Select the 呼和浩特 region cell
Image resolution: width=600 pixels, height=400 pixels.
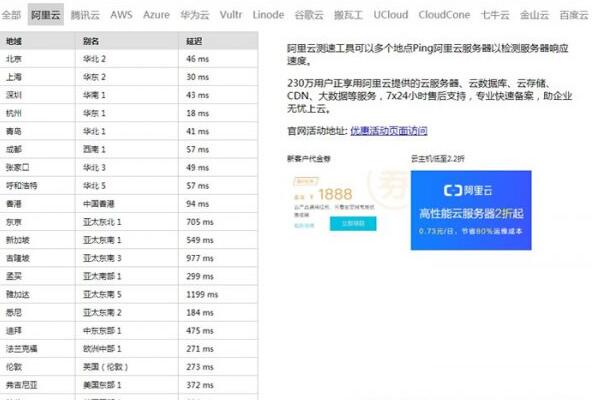coord(38,186)
